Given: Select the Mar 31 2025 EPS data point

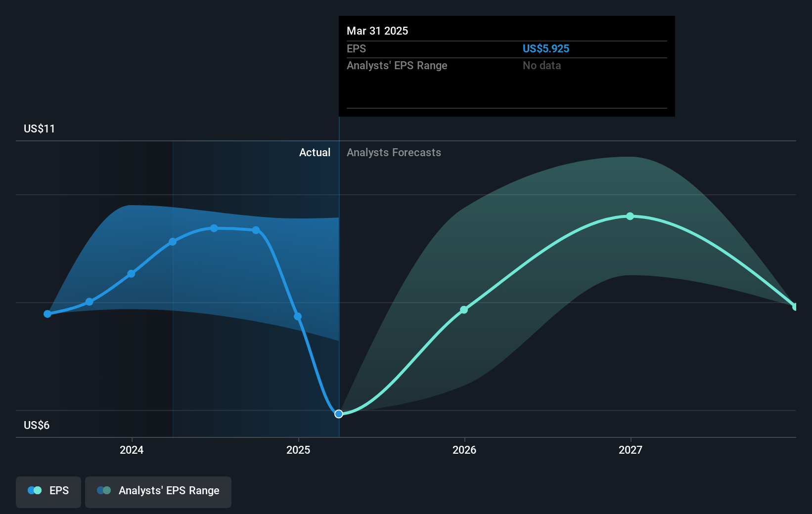Looking at the screenshot, I should pos(339,414).
